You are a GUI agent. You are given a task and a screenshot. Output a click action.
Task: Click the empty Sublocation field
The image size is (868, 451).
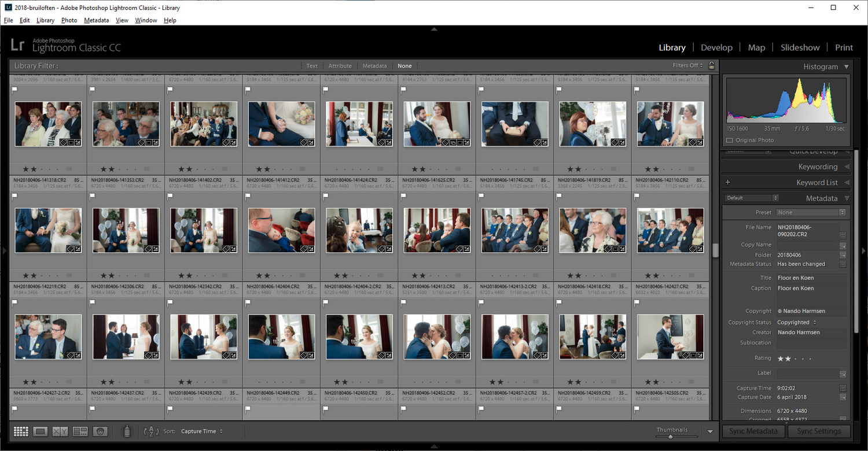[811, 343]
